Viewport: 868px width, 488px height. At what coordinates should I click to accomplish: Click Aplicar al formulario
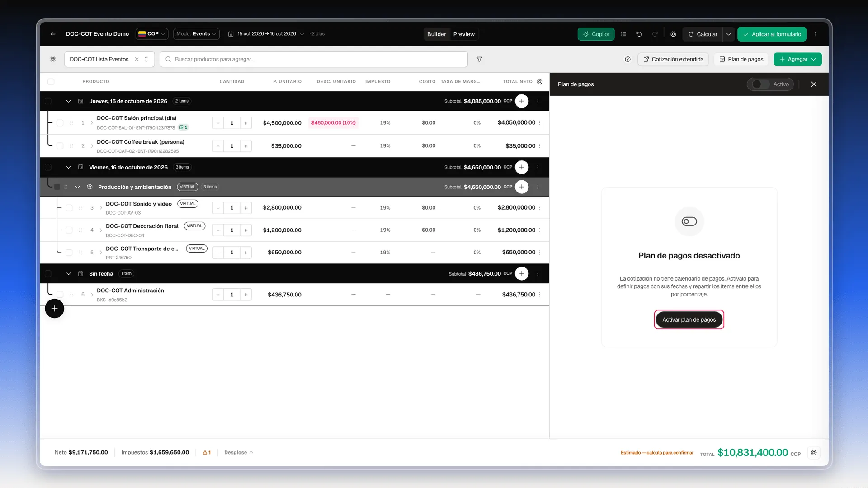[772, 34]
